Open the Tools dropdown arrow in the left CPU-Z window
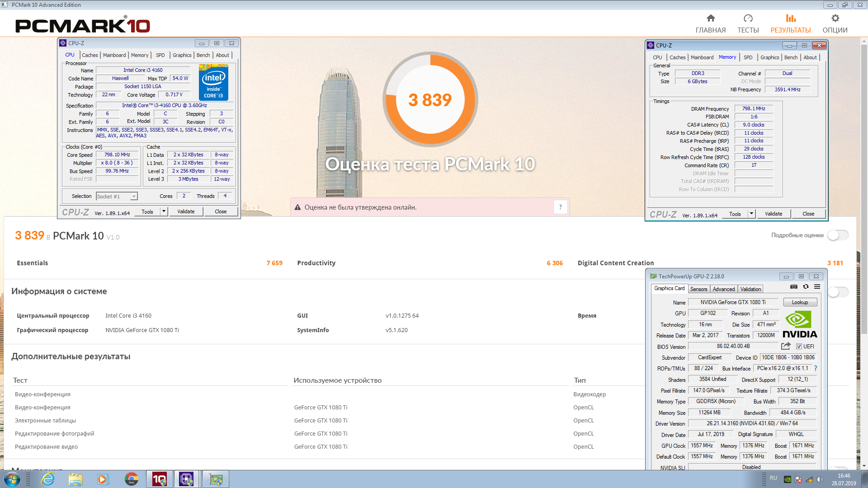868x488 pixels. point(164,211)
